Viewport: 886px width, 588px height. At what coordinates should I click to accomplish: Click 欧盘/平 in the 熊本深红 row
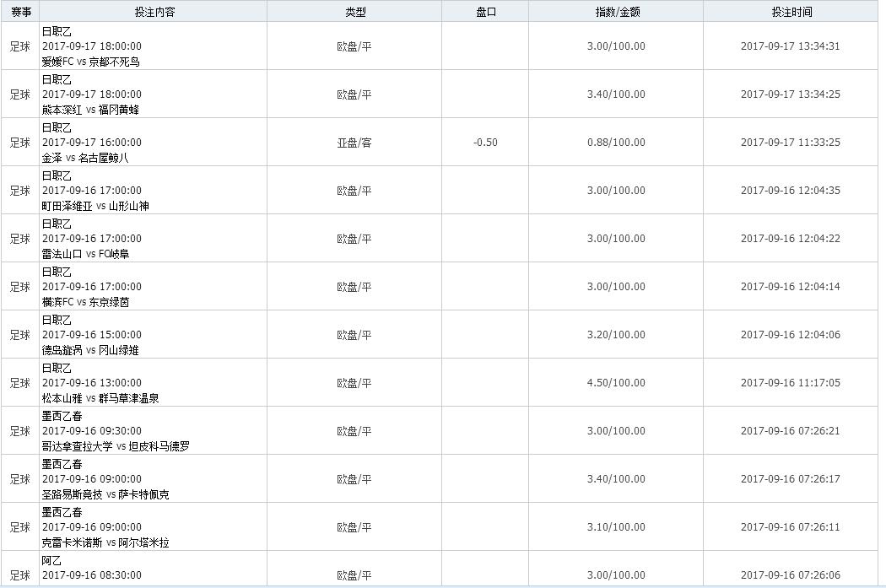354,94
